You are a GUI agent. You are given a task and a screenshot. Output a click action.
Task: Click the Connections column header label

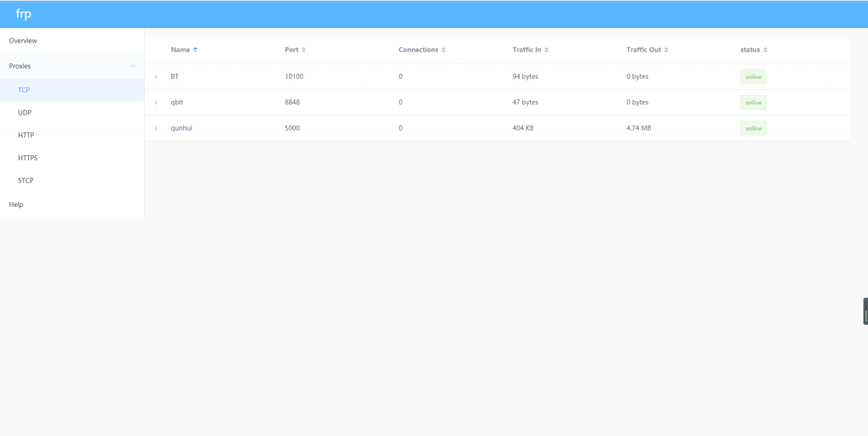(419, 50)
